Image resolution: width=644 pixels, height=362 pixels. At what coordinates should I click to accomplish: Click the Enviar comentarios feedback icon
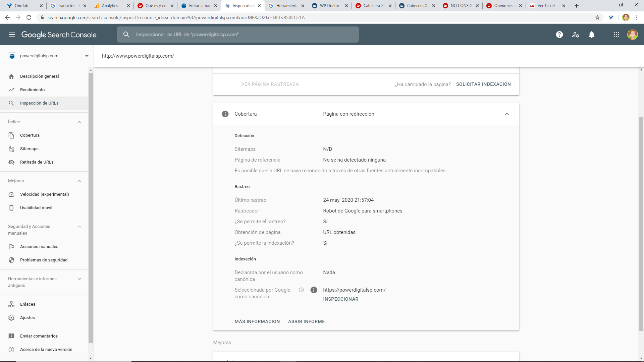pos(11,336)
